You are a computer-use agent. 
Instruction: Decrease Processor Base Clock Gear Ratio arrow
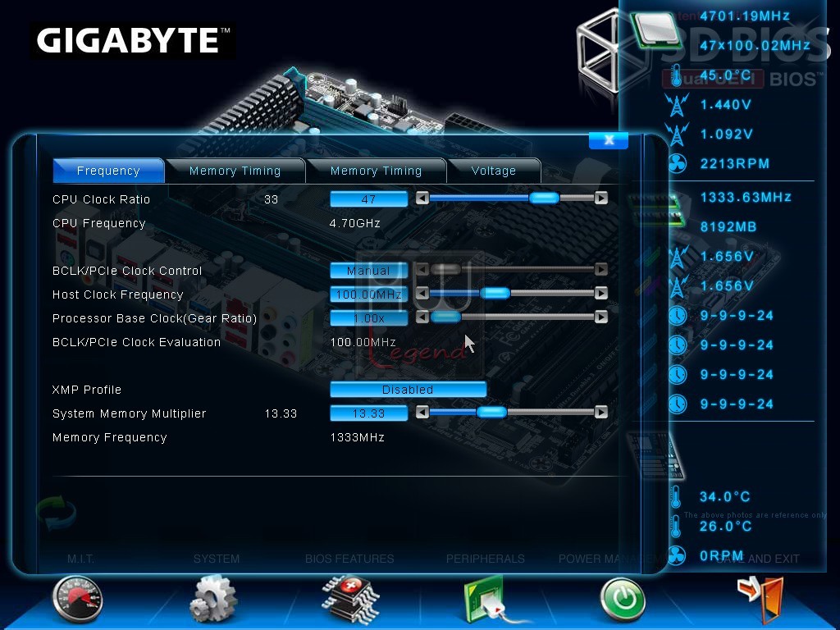tap(422, 317)
